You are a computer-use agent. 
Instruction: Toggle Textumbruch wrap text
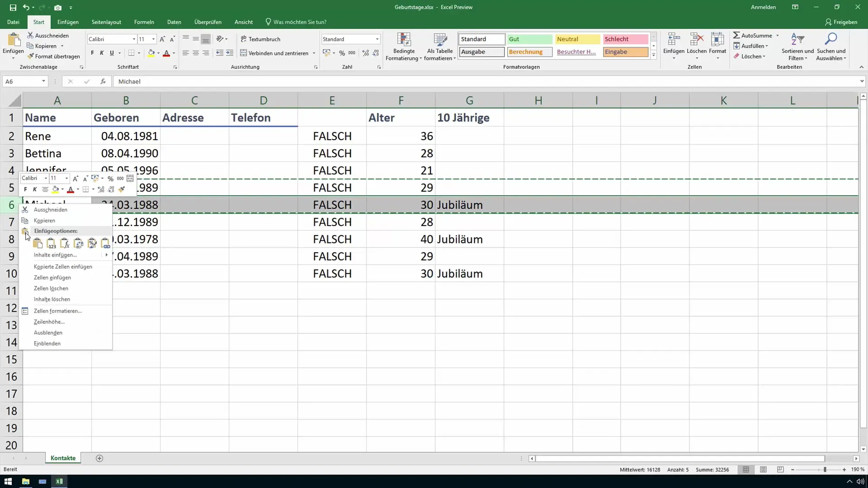coord(261,39)
